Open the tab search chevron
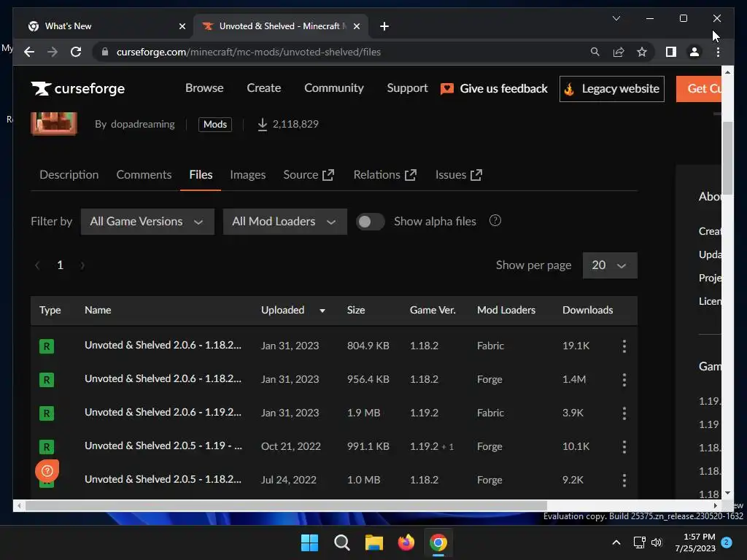 point(616,18)
